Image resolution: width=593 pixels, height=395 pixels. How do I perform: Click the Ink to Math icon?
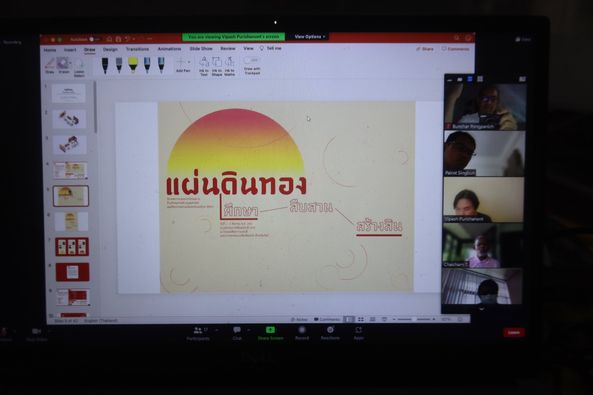(x=230, y=66)
